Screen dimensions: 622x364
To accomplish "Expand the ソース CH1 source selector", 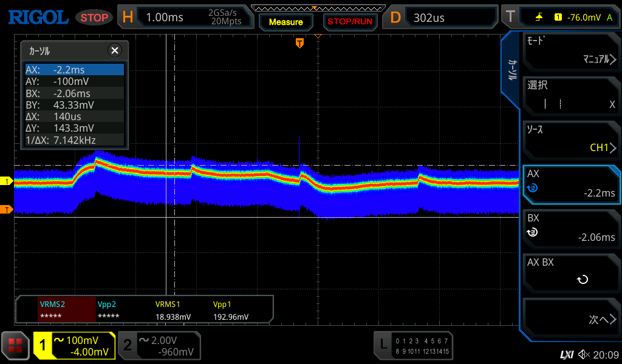I will pos(571,139).
